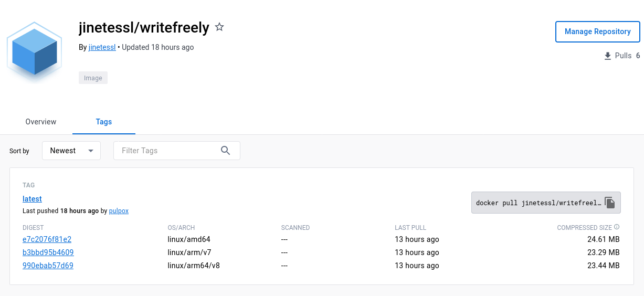Screen dimensions: 644x296
Task: Open digest e7c2076f81e2
Action: (47, 239)
